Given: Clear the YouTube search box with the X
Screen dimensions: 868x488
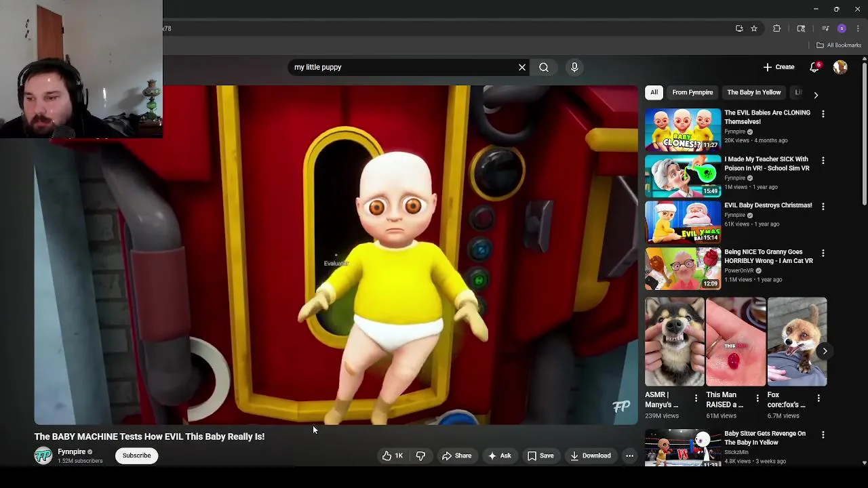Looking at the screenshot, I should (522, 67).
